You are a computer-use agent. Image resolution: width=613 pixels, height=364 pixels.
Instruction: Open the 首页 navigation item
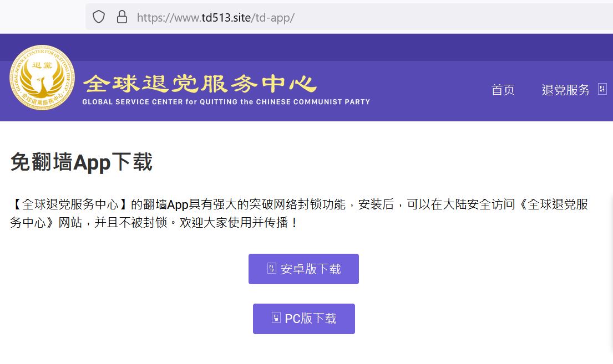(x=503, y=90)
